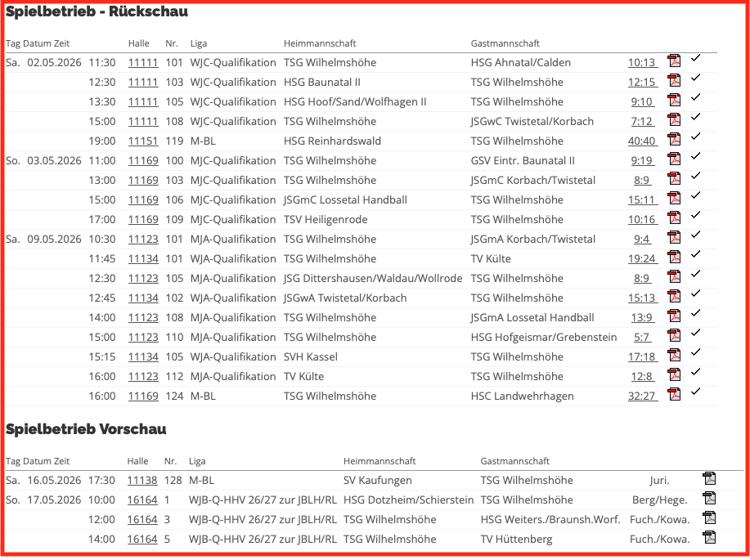Open document icon for SV Kaufungen preview game
750x560 pixels.
pos(709,478)
